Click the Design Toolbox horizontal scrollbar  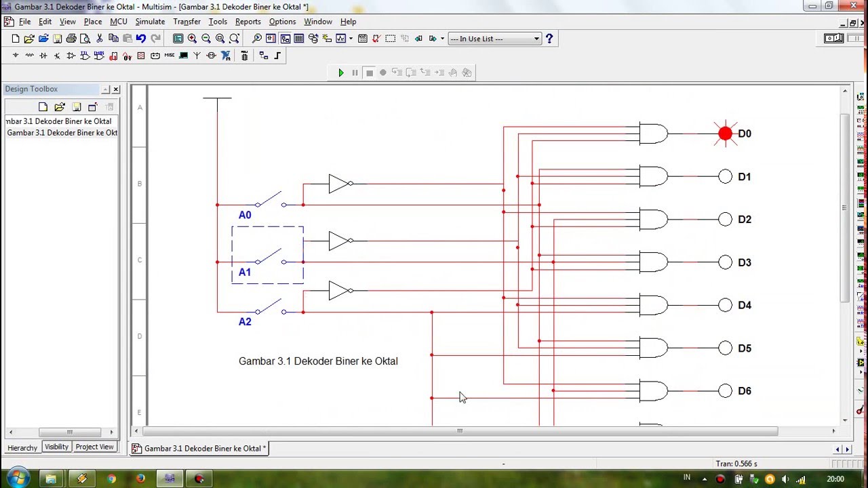point(69,432)
